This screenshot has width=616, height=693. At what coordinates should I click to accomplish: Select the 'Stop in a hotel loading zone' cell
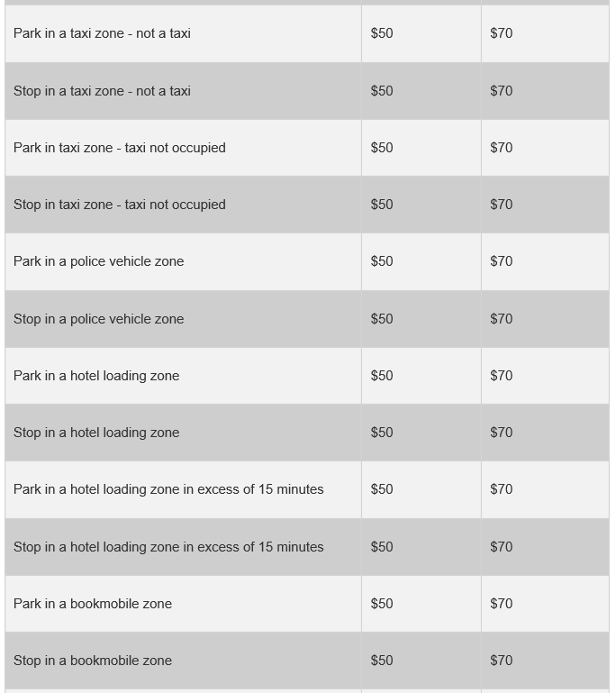[x=96, y=433]
